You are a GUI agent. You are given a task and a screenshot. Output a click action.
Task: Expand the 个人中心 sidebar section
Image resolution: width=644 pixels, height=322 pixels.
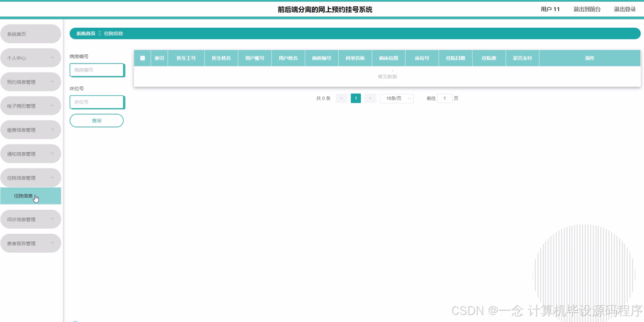click(x=31, y=58)
